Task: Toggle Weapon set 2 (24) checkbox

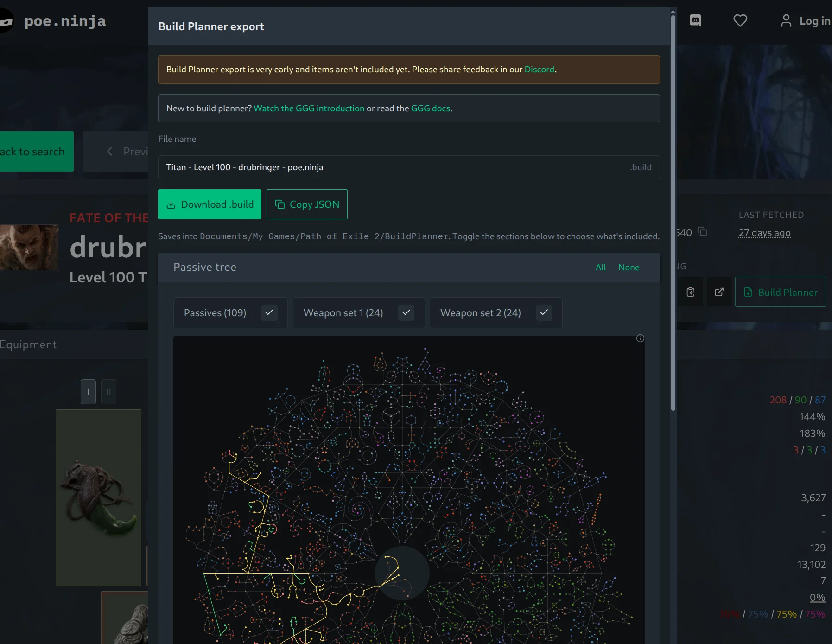Action: tap(544, 312)
